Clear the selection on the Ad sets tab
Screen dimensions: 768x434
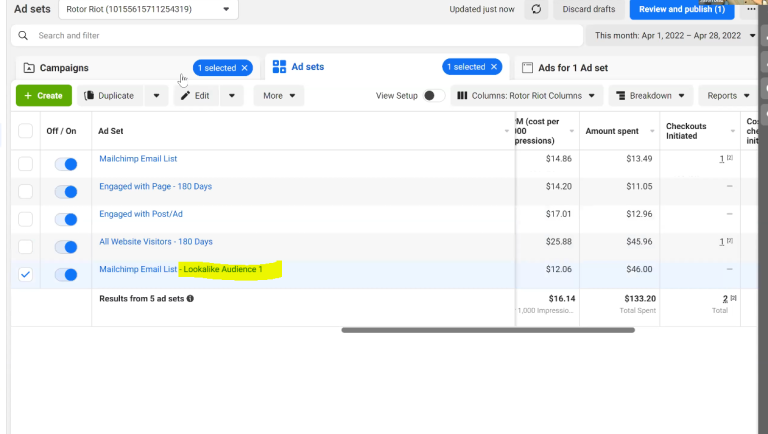coord(493,67)
